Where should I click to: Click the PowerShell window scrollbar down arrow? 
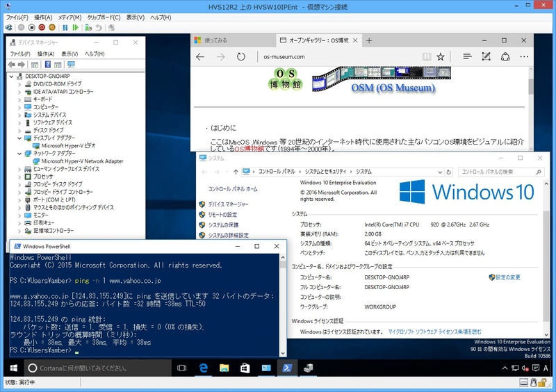pos(283,353)
